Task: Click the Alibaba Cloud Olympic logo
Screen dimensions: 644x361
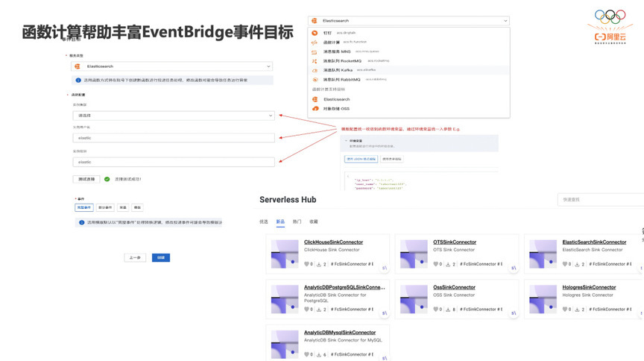Action: pos(610,27)
